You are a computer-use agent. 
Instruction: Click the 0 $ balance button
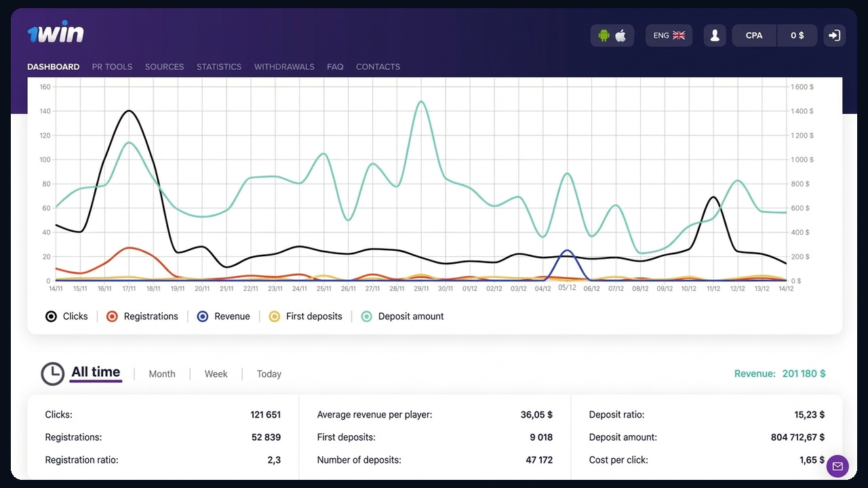click(797, 35)
